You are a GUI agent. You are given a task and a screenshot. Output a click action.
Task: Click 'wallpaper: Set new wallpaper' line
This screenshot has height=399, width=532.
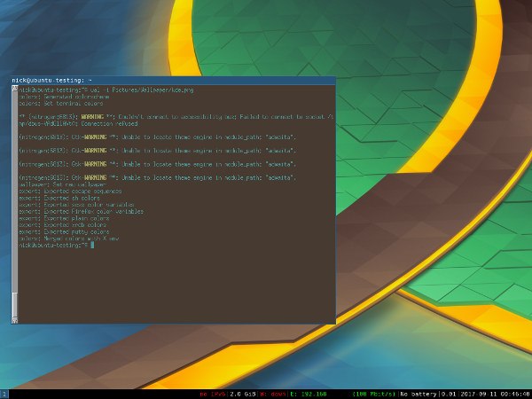tap(63, 184)
